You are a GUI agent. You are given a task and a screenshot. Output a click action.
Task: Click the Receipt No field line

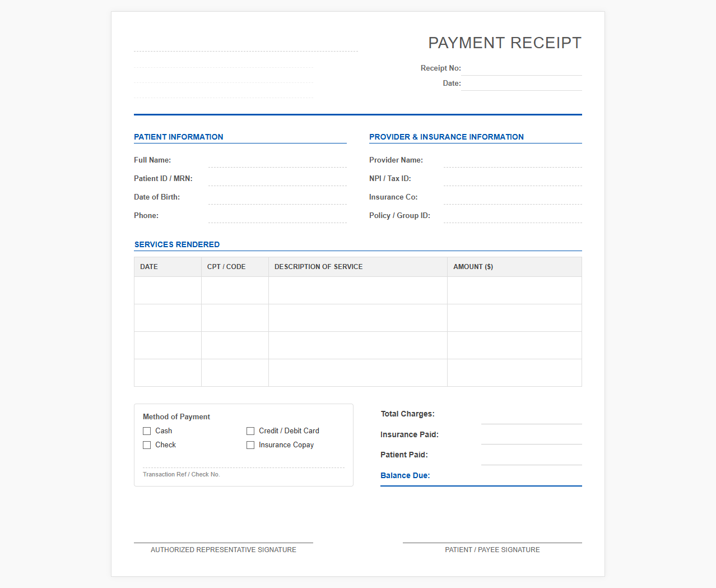point(522,68)
